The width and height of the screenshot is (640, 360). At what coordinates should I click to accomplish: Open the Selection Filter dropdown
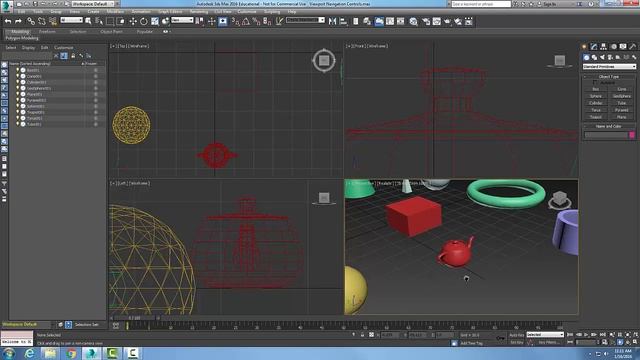(71, 20)
